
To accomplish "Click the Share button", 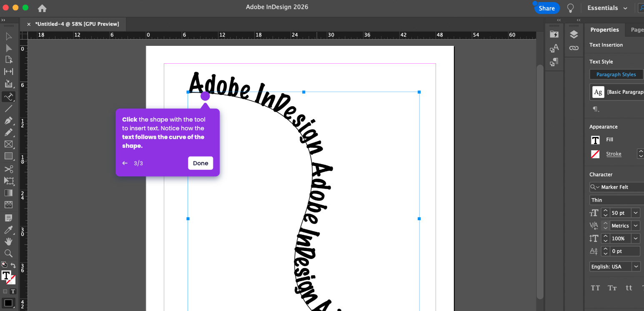I will click(x=546, y=8).
